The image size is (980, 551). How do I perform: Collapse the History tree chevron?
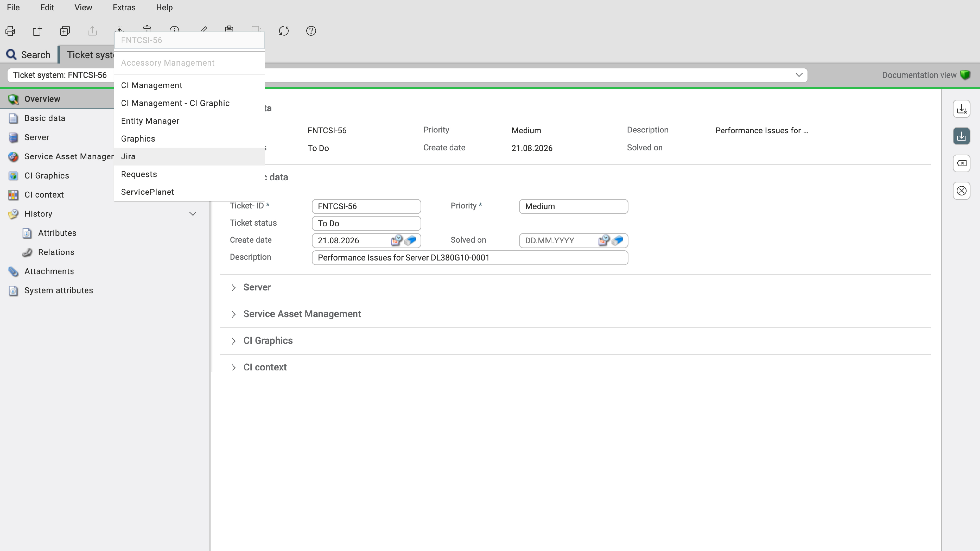pyautogui.click(x=193, y=214)
